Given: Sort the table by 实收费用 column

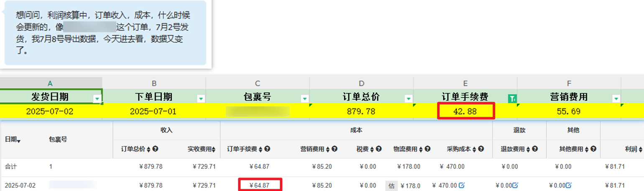Looking at the screenshot, I should [x=214, y=149].
